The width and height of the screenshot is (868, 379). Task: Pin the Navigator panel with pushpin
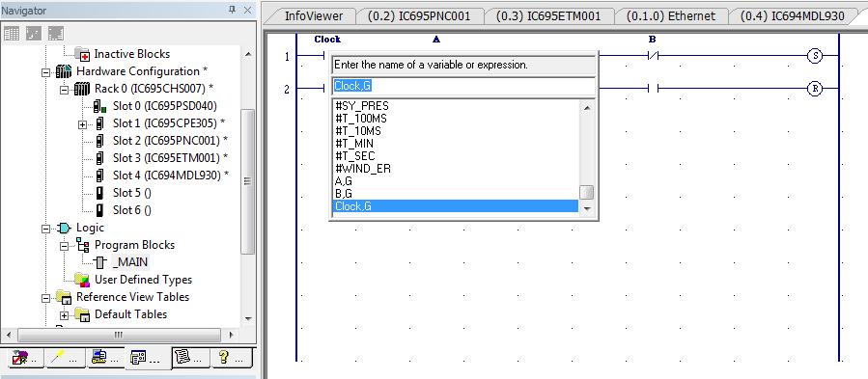coord(232,10)
